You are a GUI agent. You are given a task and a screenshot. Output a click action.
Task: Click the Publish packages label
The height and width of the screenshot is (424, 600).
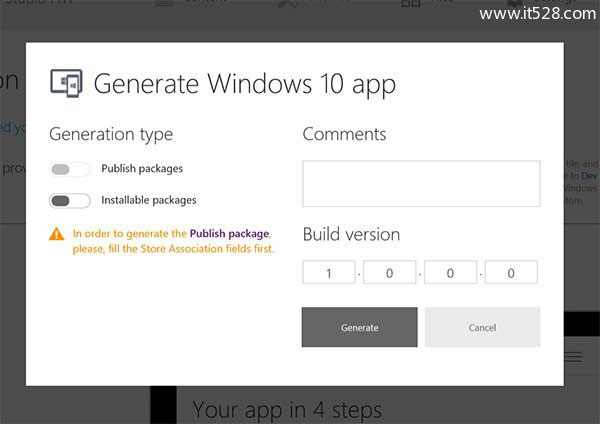tap(142, 169)
